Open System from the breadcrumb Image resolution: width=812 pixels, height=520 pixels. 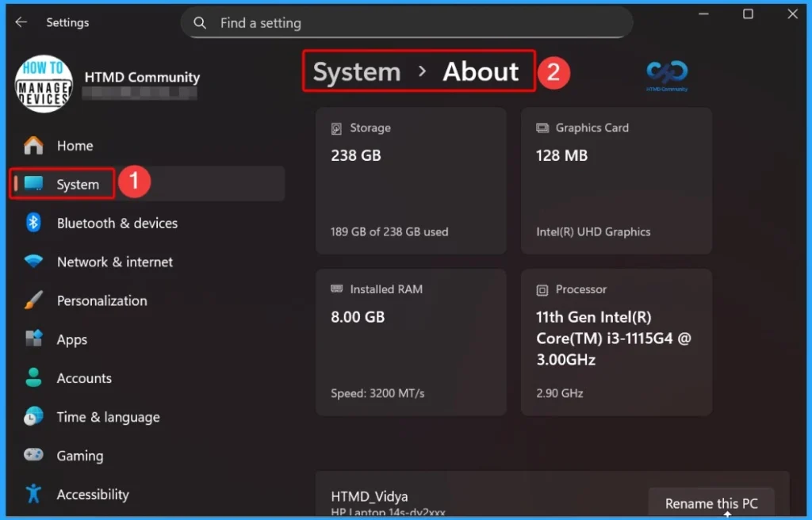point(354,71)
